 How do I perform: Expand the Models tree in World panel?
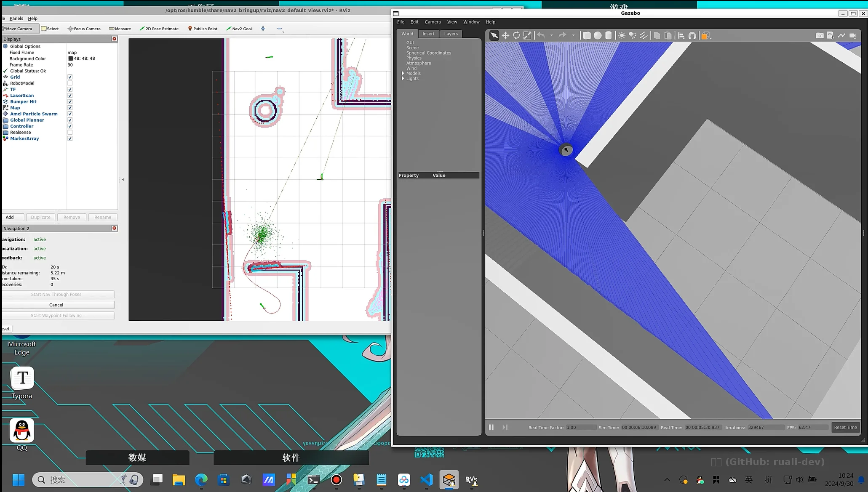[403, 73]
